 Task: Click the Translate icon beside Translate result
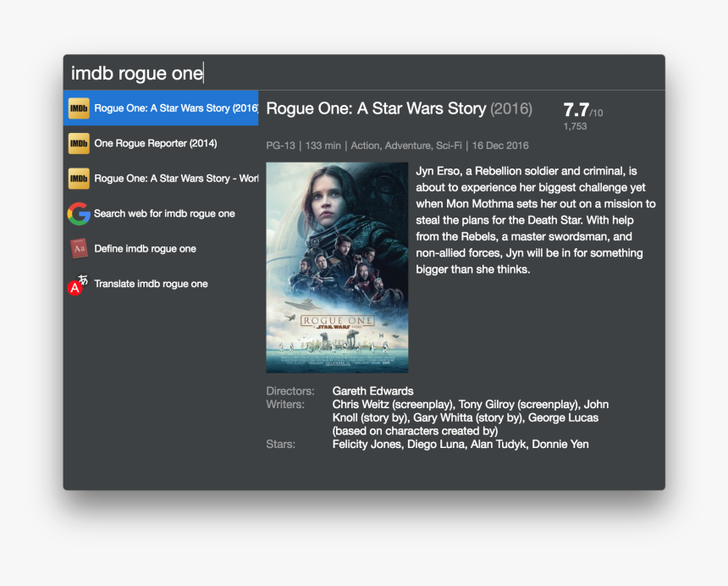(x=78, y=285)
